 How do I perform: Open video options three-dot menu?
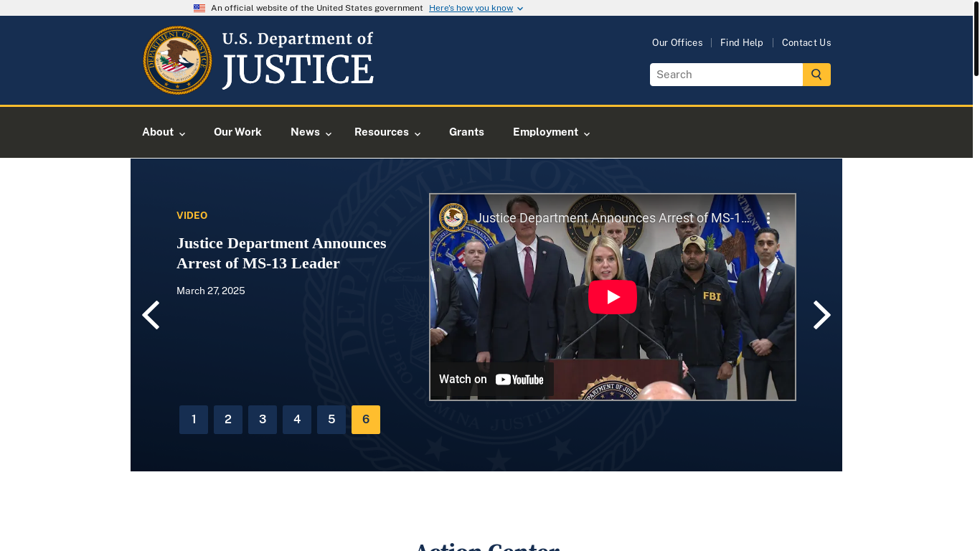[768, 217]
